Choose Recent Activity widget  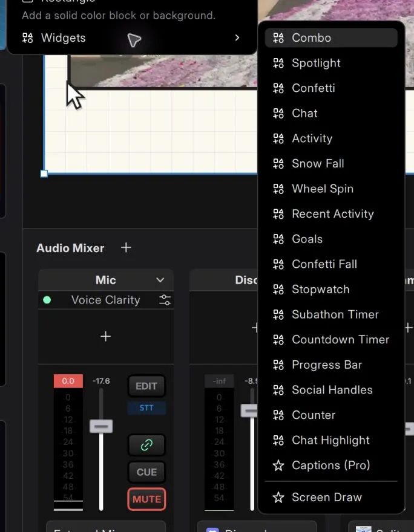point(331,214)
